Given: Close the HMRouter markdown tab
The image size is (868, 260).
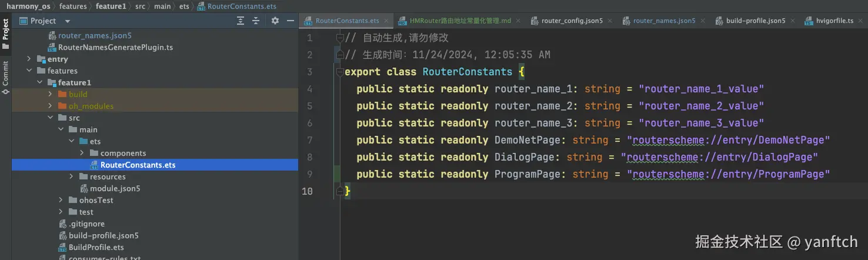Looking at the screenshot, I should pos(518,21).
